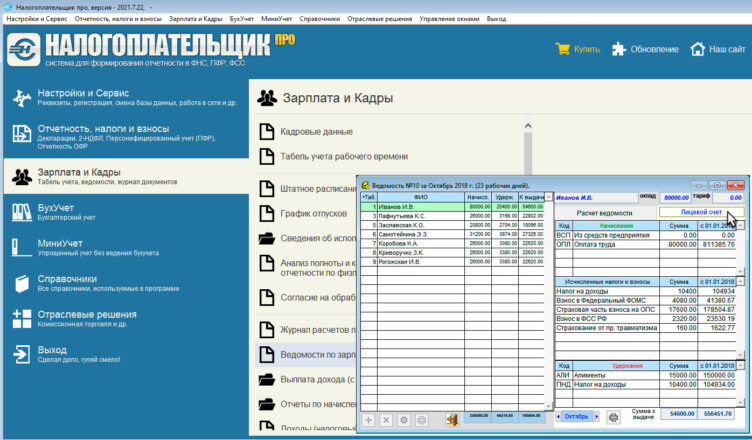The width and height of the screenshot is (752, 440).
Task: Collapse arrow at Начисления table header
Action: 740,226
